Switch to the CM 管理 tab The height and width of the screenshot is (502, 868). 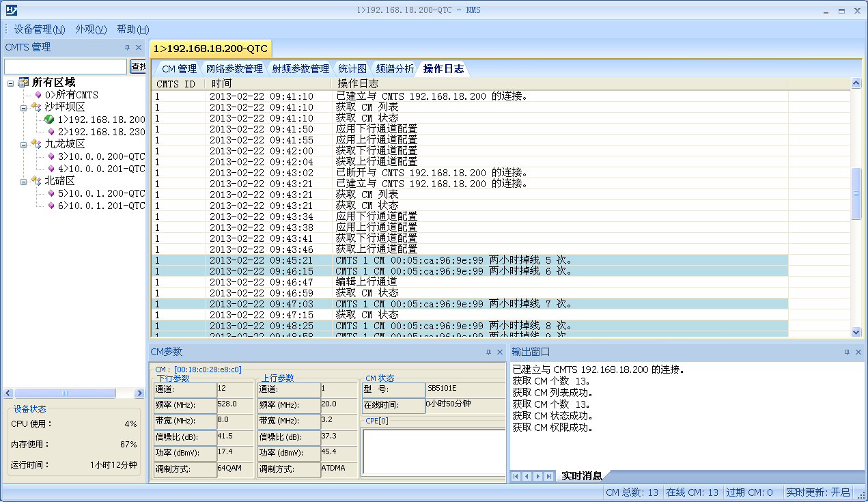pyautogui.click(x=179, y=69)
